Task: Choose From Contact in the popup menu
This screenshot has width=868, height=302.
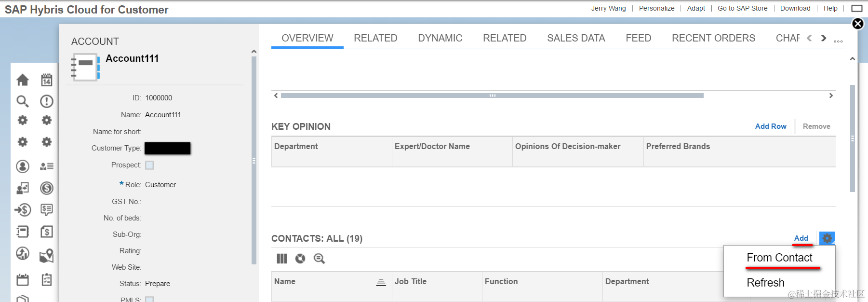Action: (x=779, y=258)
